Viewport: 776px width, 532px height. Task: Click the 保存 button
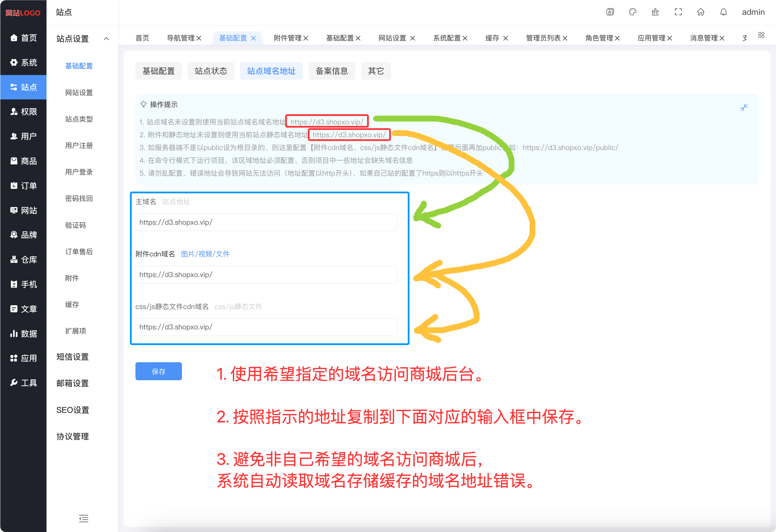tap(159, 371)
